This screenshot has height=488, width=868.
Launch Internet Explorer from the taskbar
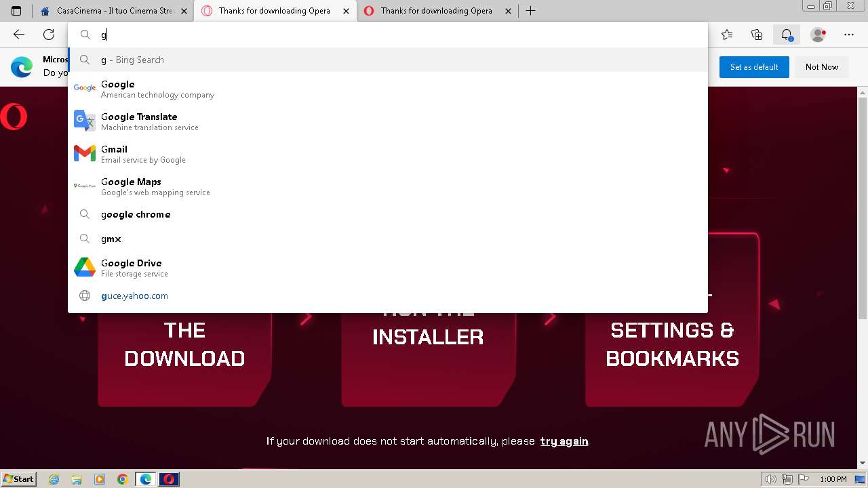54,479
